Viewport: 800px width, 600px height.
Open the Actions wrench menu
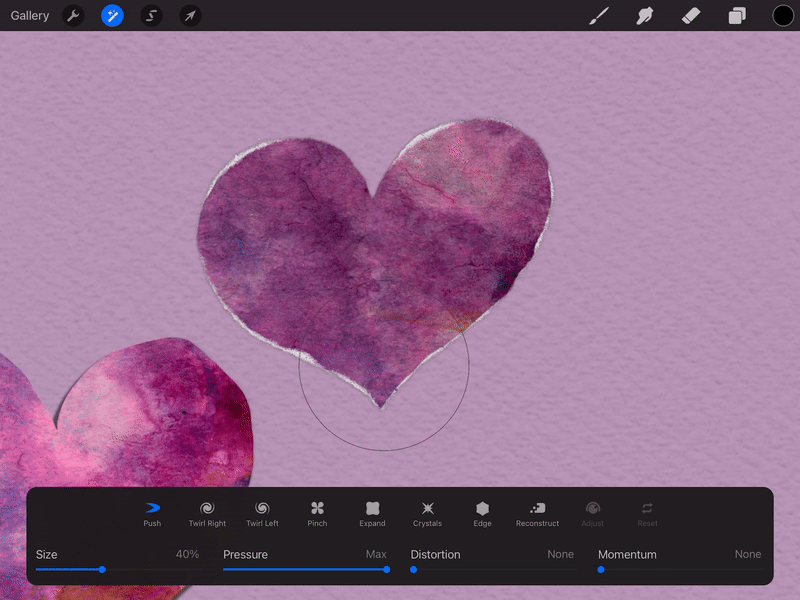(73, 16)
